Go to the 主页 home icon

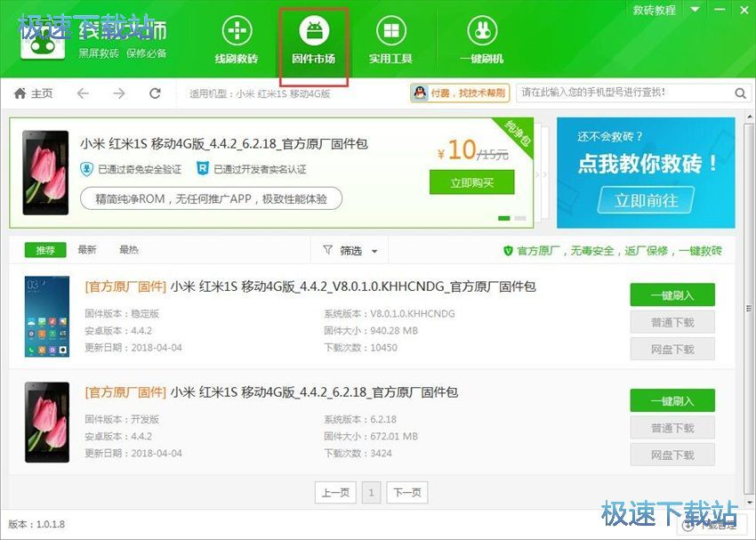[x=20, y=93]
